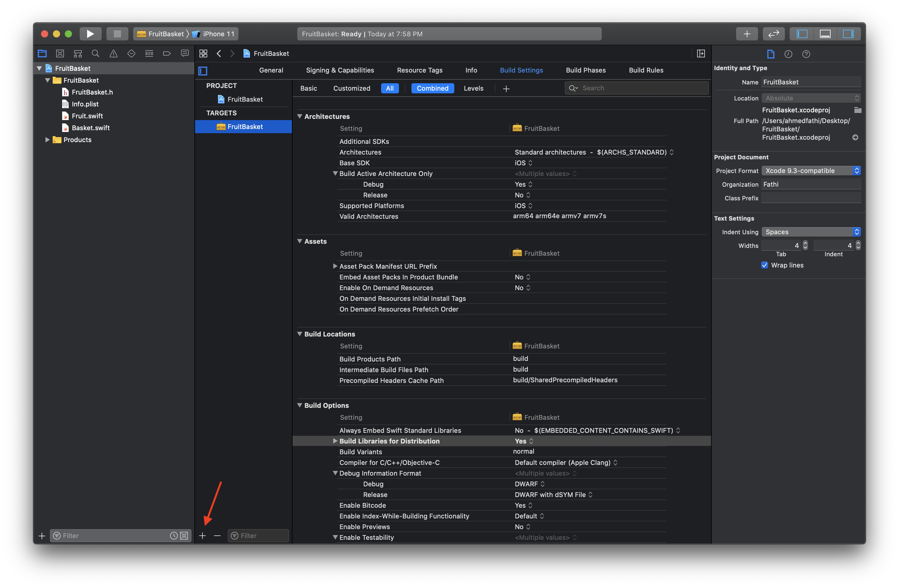Expand the Products folder
899x588 pixels.
tap(47, 140)
